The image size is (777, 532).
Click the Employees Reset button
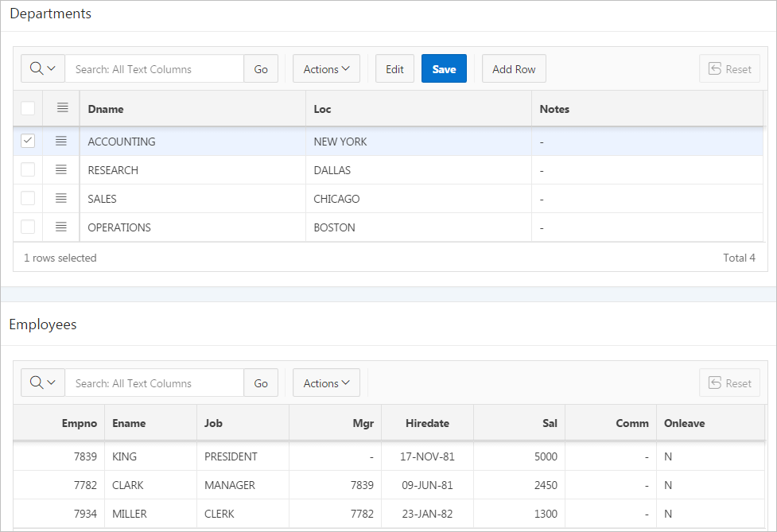[729, 382]
